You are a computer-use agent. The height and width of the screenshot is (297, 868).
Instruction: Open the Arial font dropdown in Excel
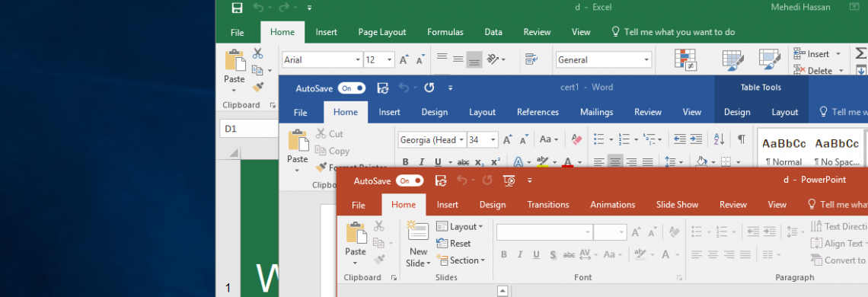tap(358, 60)
